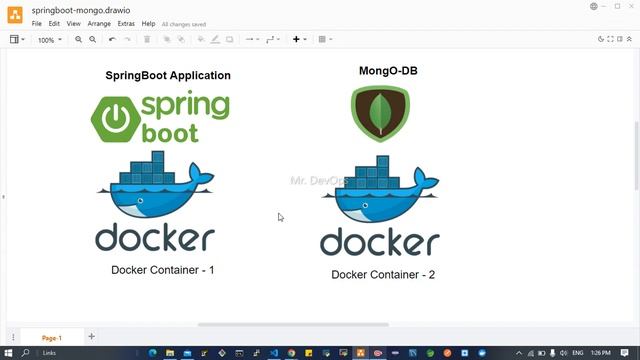Open the Help menu
This screenshot has width=640, height=360.
tap(148, 24)
